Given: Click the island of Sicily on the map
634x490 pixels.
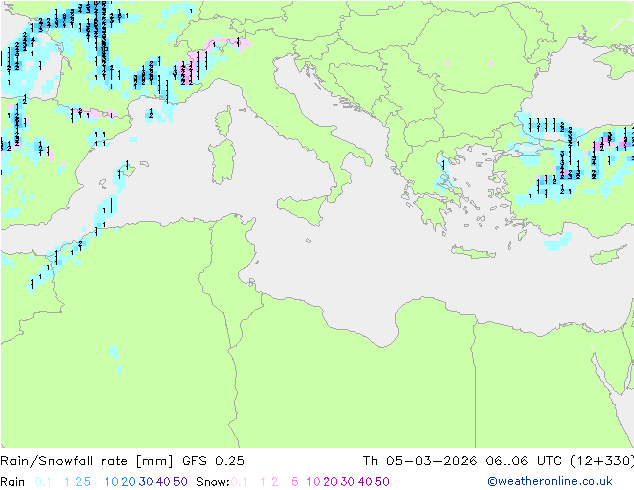Looking at the screenshot, I should (x=306, y=209).
